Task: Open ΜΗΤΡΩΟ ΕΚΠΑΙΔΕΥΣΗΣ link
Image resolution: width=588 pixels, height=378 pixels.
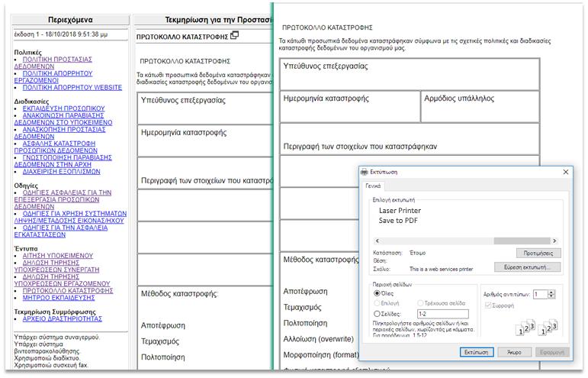Action: click(x=59, y=298)
